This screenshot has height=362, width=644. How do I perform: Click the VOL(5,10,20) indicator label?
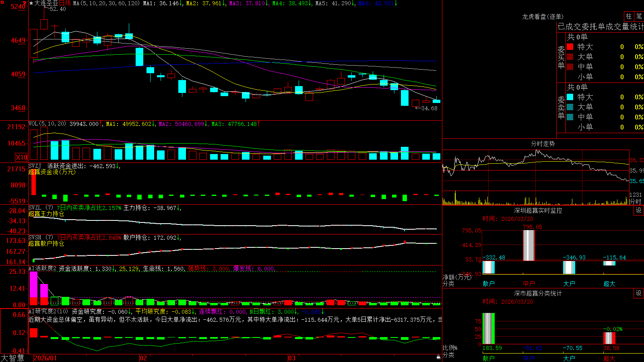[47, 124]
